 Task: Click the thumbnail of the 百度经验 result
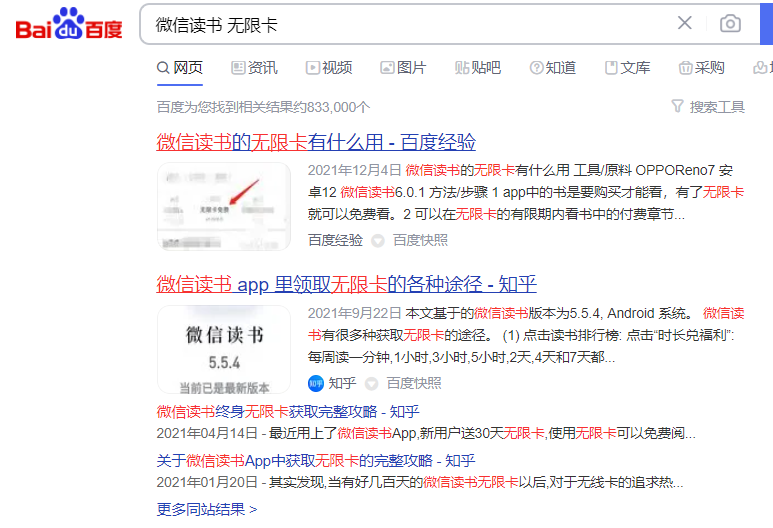click(x=224, y=207)
